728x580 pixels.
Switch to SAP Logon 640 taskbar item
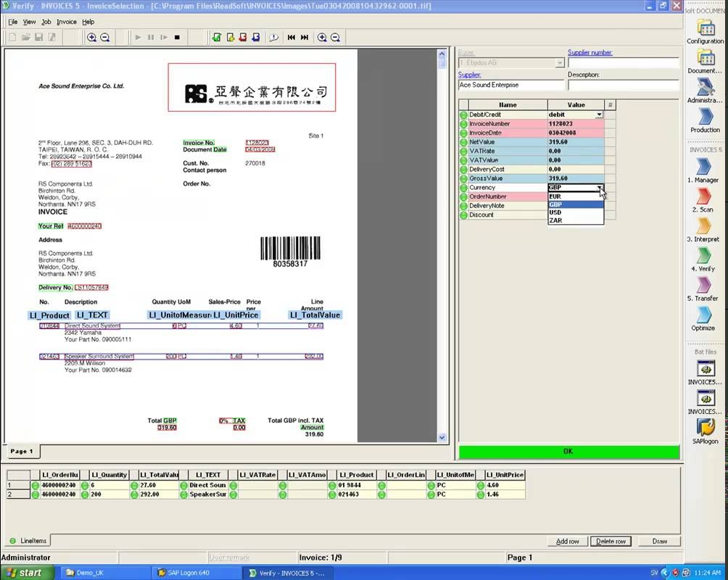[x=197, y=573]
